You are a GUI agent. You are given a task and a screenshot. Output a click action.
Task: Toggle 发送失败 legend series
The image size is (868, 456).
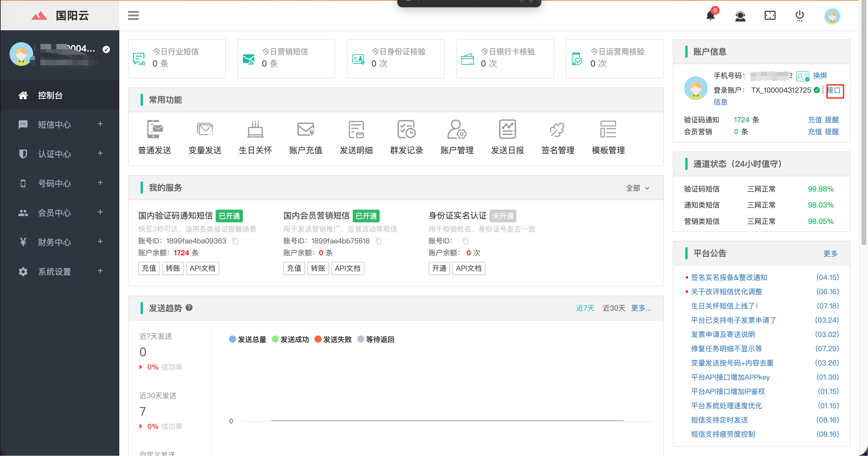tap(333, 339)
